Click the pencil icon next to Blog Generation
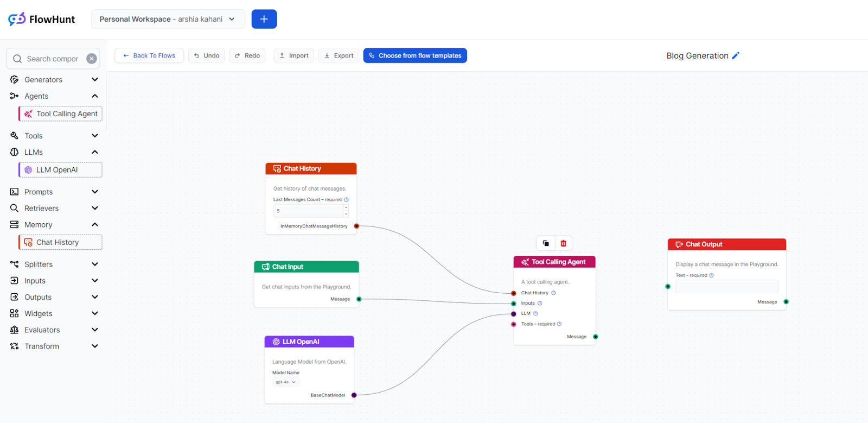This screenshot has height=423, width=868. [736, 55]
